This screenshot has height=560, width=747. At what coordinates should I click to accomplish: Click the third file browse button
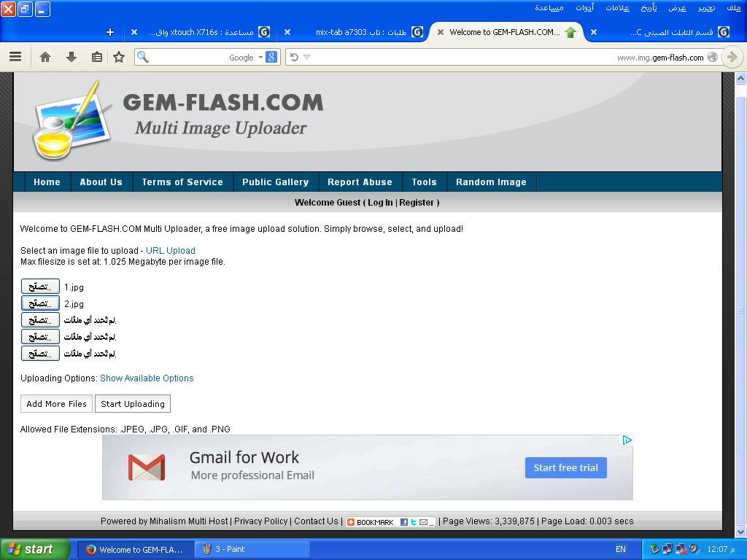40,319
